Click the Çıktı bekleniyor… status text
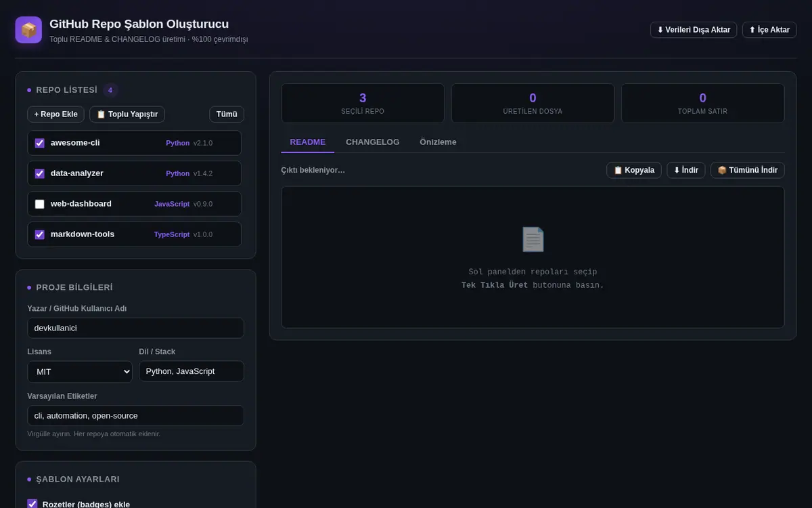The height and width of the screenshot is (508, 812). click(x=313, y=170)
